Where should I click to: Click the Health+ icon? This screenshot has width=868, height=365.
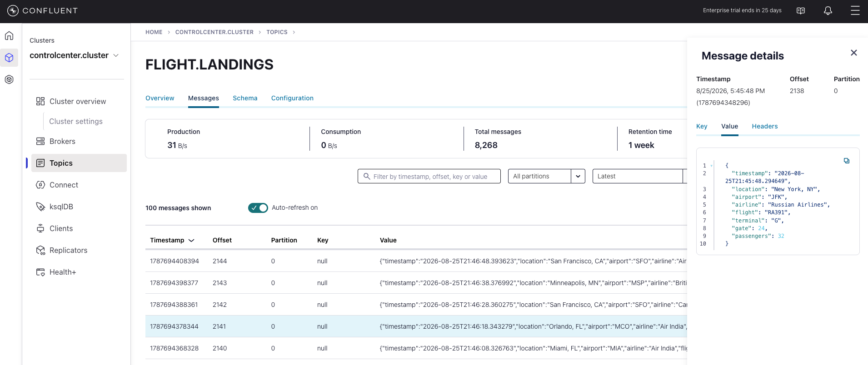point(40,272)
